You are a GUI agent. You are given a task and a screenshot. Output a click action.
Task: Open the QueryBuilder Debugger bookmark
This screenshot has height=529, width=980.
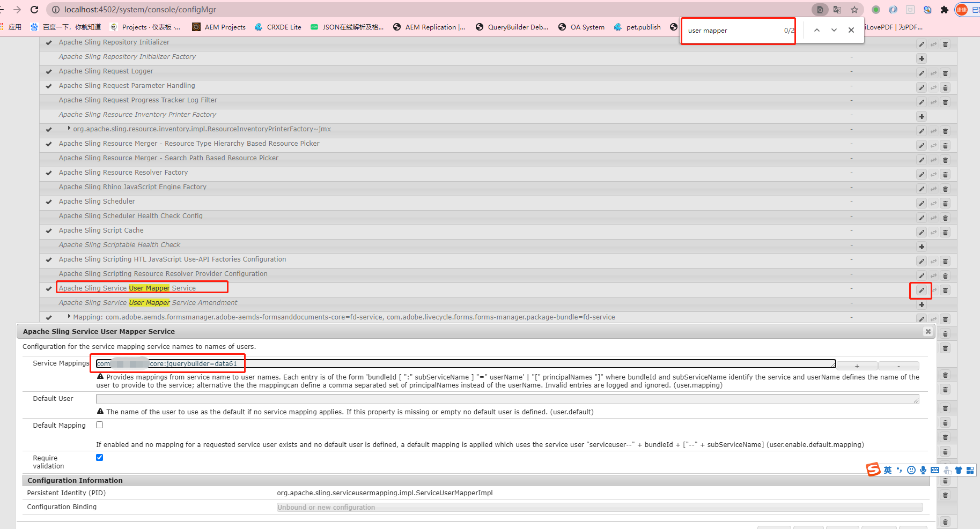pyautogui.click(x=512, y=27)
